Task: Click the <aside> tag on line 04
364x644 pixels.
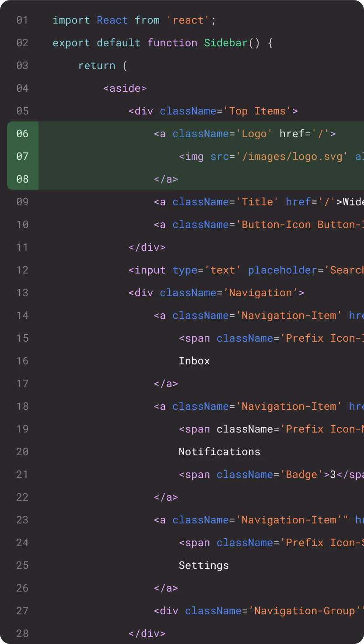Action: point(125,88)
